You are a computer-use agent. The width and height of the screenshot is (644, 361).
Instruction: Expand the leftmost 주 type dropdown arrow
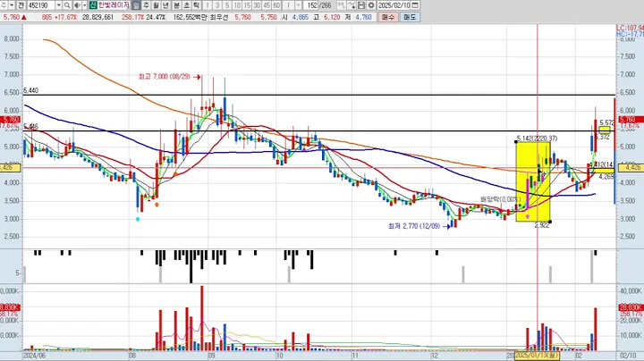point(12,5)
